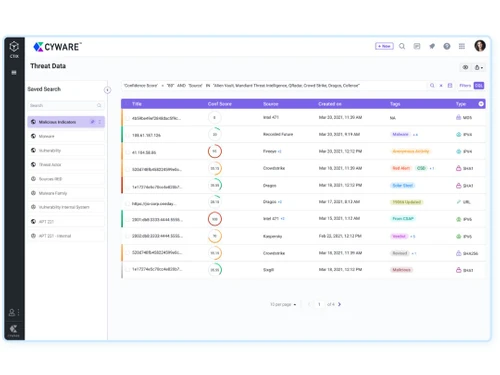Run query with search icon in query bar
The image size is (500, 375).
[x=432, y=86]
